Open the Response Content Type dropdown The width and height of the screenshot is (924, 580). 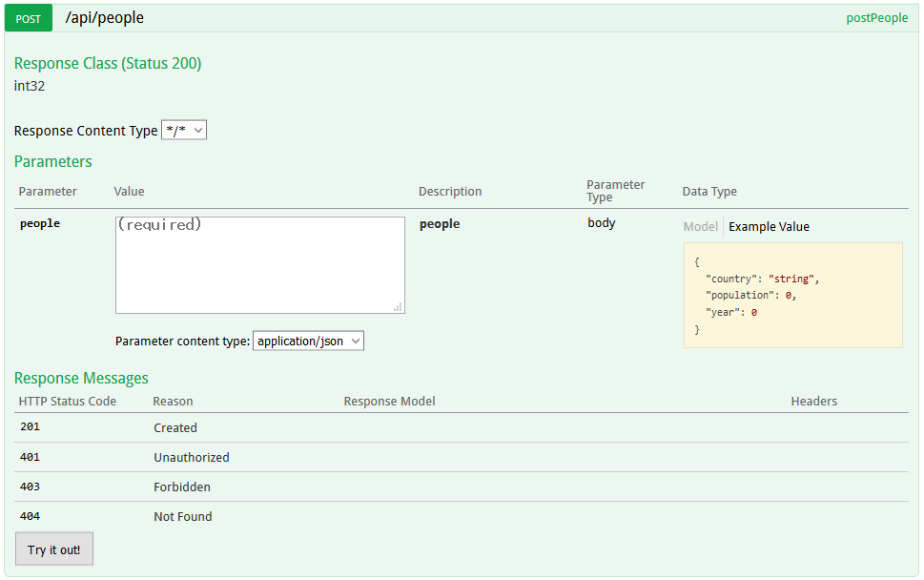tap(183, 130)
